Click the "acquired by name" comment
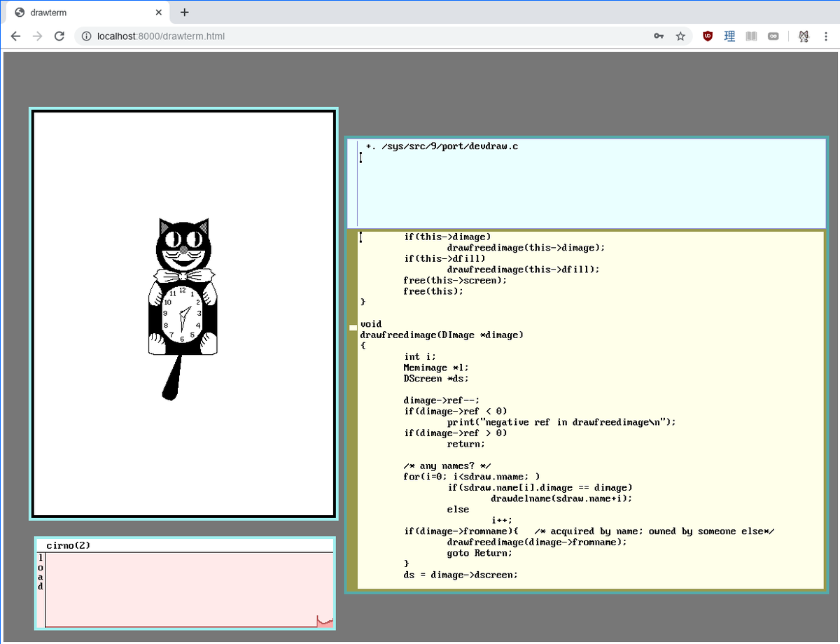Viewport: 840px width, 644px height. tap(654, 531)
